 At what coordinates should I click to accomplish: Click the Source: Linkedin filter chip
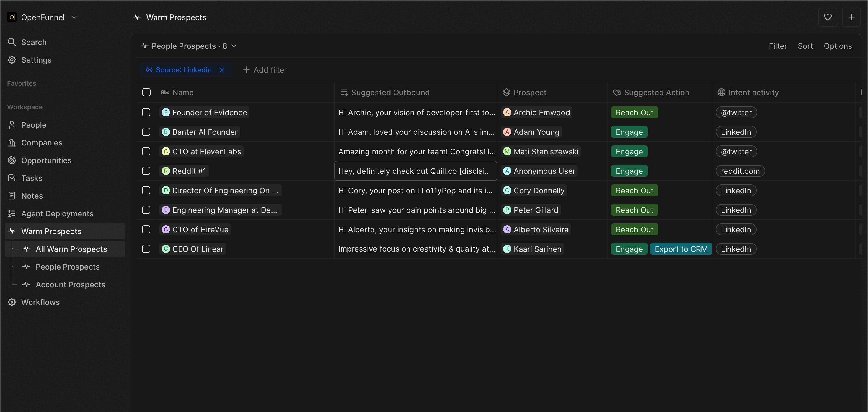[x=186, y=70]
